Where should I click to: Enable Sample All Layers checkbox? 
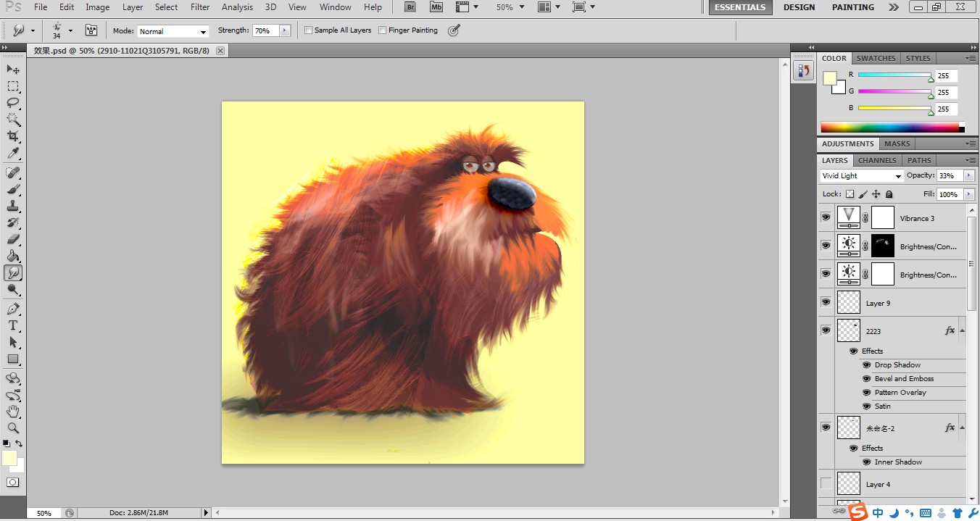pyautogui.click(x=308, y=30)
